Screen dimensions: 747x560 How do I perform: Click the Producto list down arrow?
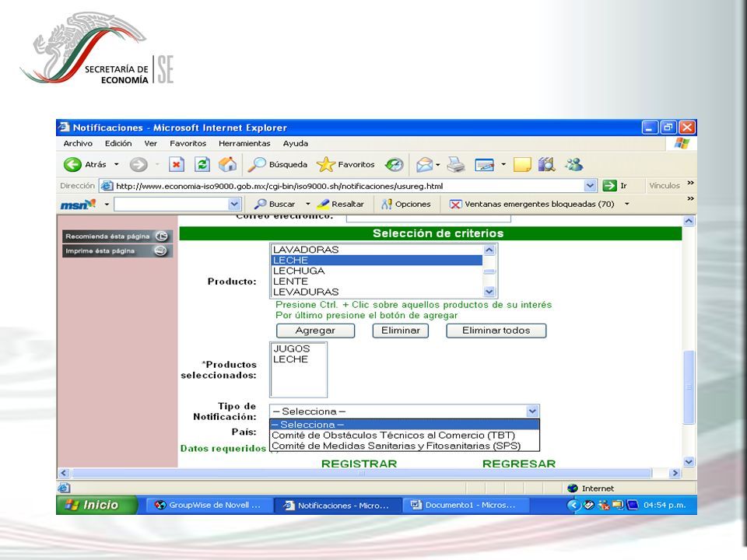click(x=489, y=292)
